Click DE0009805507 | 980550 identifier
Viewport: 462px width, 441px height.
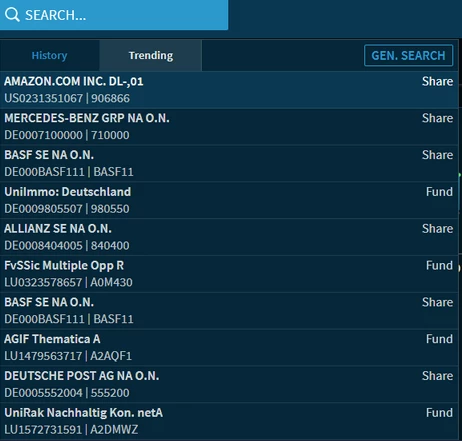[x=67, y=209]
